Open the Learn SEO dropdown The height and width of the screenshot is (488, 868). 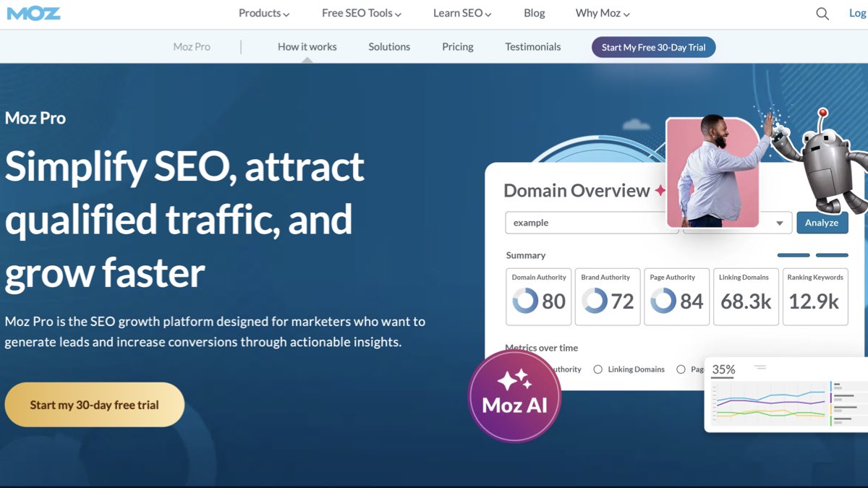tap(461, 12)
